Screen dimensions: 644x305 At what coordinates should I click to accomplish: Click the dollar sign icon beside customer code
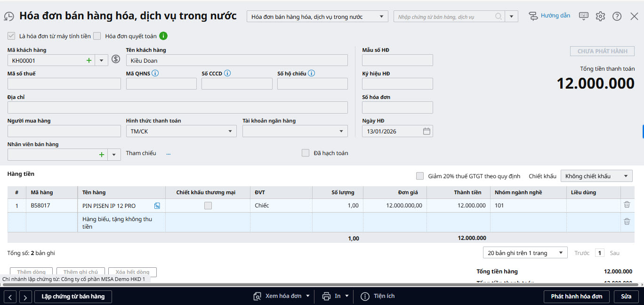(116, 60)
